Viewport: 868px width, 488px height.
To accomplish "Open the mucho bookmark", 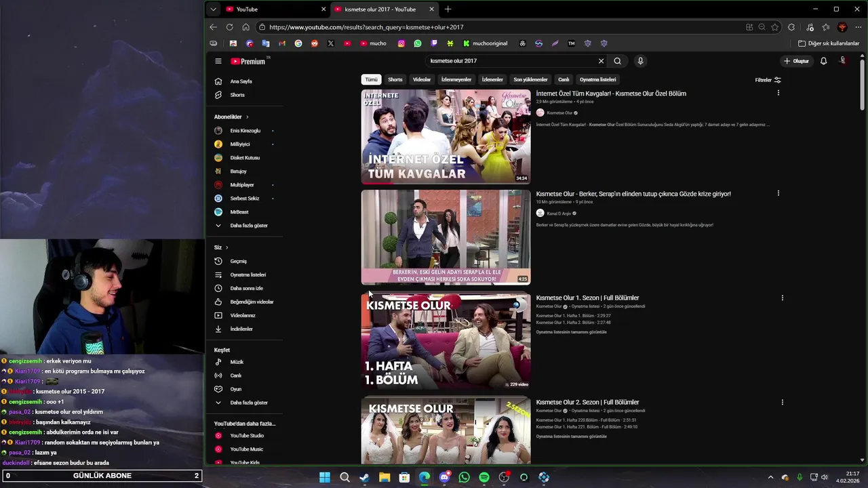I will pyautogui.click(x=373, y=43).
